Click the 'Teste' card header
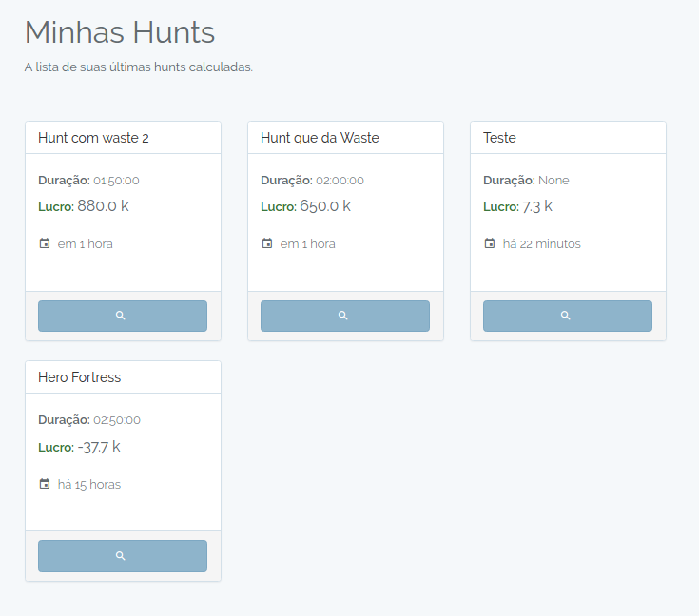Viewport: 699px width, 616px height. click(499, 138)
